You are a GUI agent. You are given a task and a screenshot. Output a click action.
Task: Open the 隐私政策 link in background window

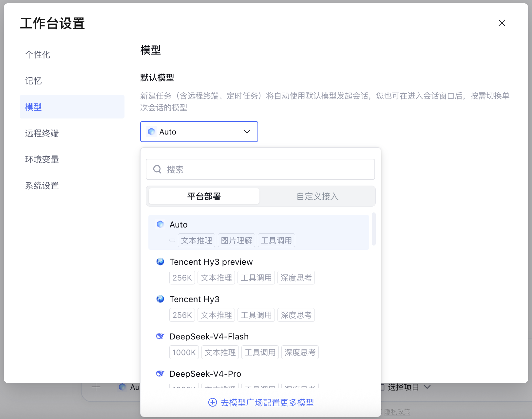coord(397,412)
